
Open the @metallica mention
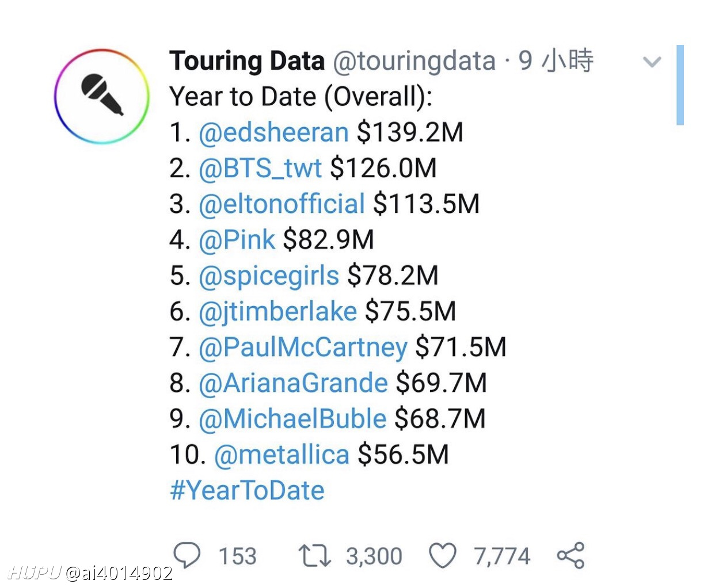[282, 455]
